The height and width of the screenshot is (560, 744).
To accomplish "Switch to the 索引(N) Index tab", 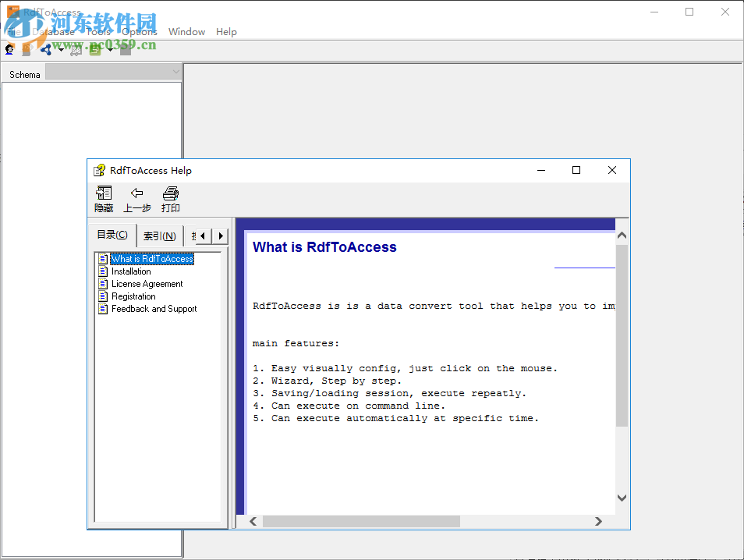I will 159,235.
